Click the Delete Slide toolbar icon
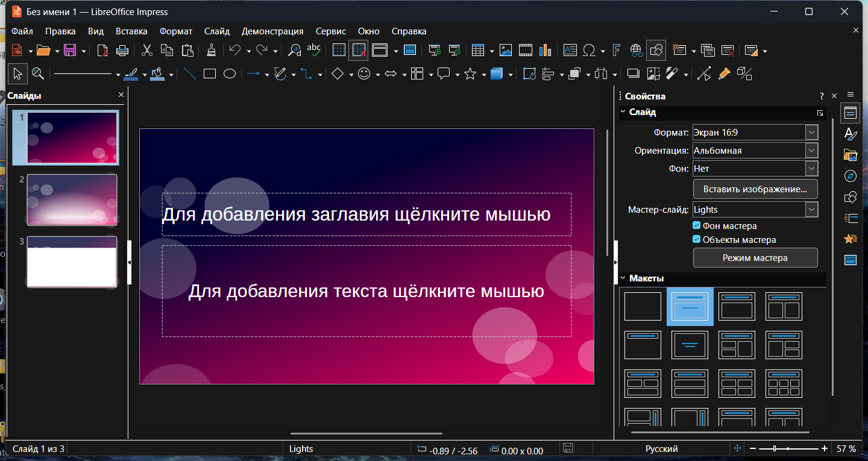Viewport: 868px width, 461px height. 728,50
